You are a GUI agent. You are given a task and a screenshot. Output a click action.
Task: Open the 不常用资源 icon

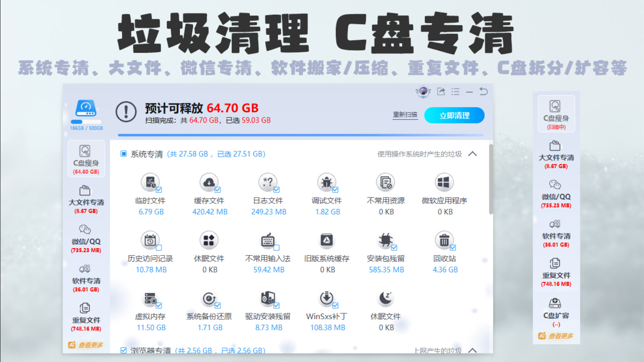(385, 182)
